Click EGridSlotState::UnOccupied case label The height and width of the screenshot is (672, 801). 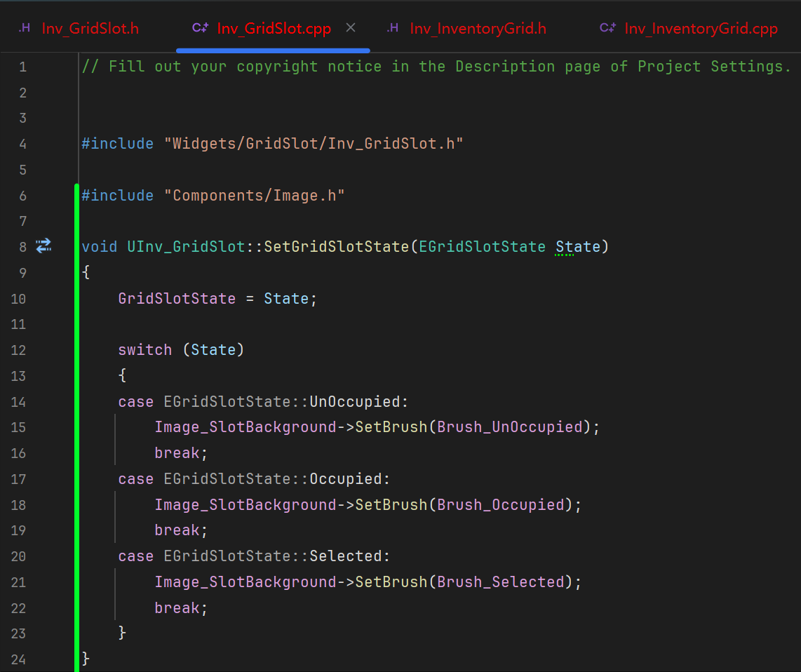pyautogui.click(x=282, y=402)
